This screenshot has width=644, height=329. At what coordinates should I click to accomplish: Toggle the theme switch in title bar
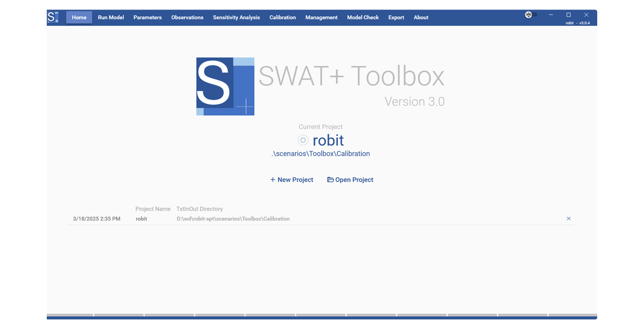[x=531, y=15]
